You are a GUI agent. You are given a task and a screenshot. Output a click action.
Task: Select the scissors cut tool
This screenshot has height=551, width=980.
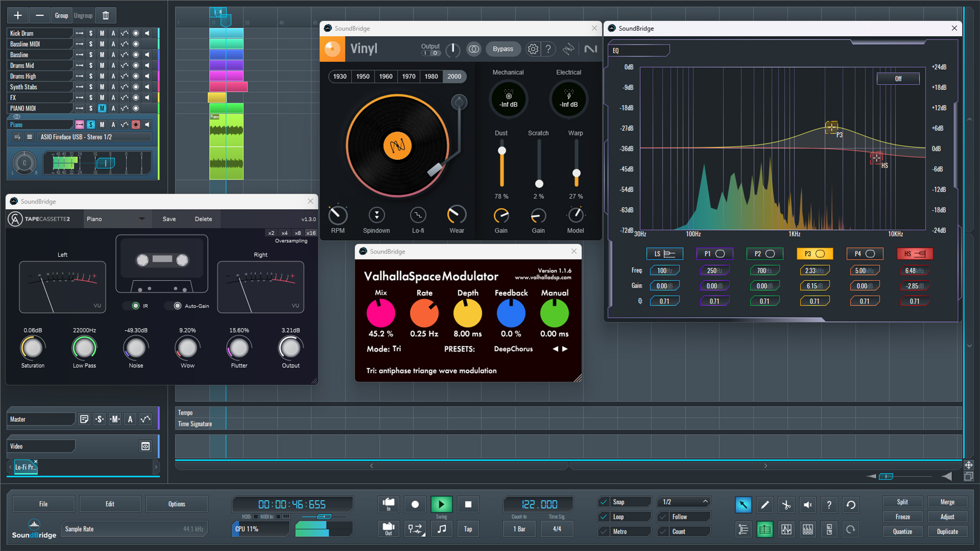(786, 505)
